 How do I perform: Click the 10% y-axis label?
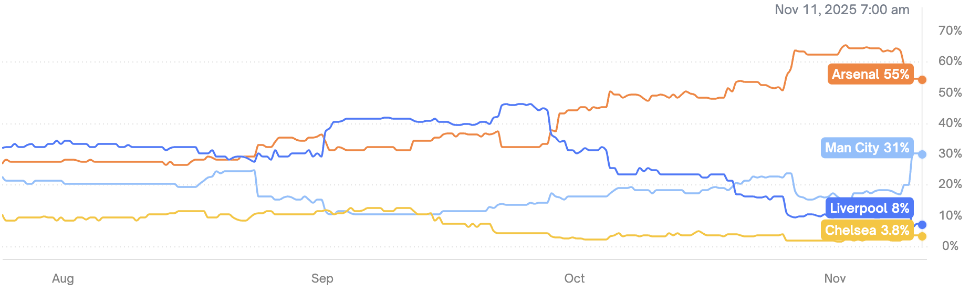point(950,215)
